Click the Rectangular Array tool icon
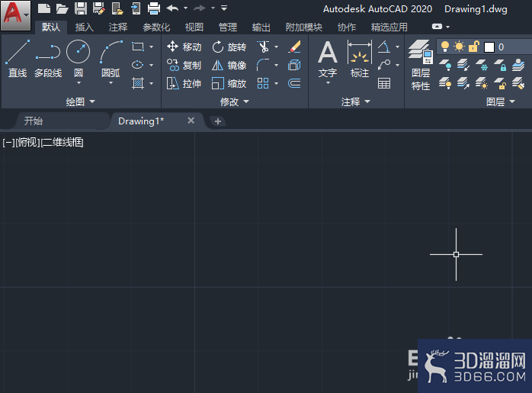532x393 pixels. tap(263, 83)
